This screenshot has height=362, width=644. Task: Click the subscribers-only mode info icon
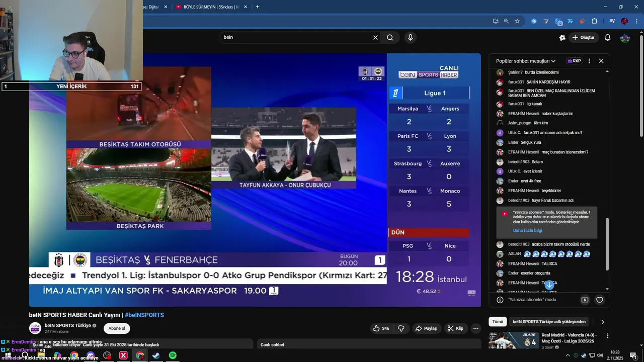500,300
